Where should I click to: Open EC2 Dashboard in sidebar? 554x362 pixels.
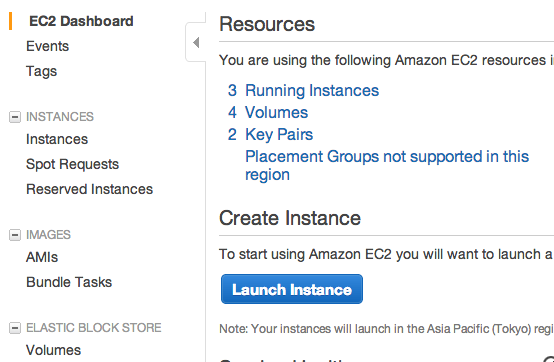point(81,21)
